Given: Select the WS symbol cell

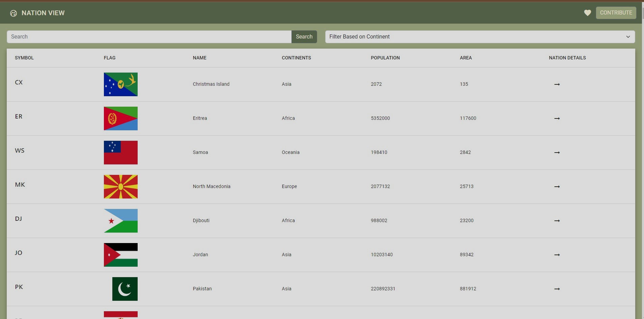Looking at the screenshot, I should pos(20,151).
